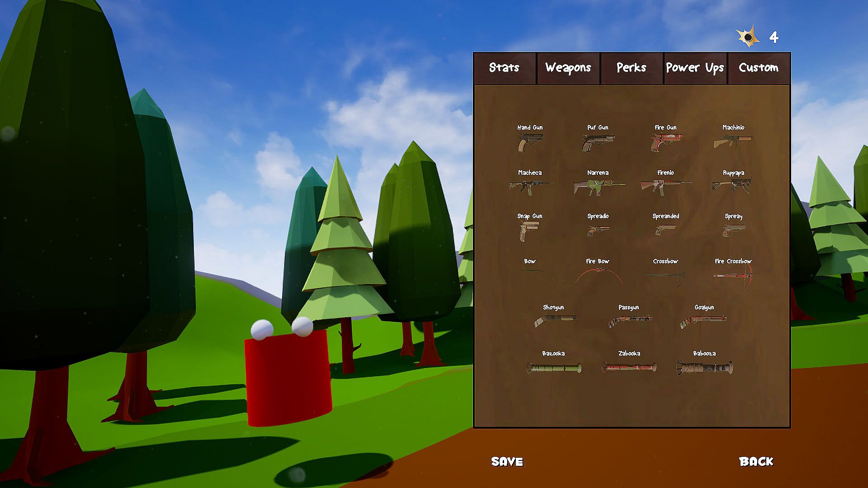Go to the Power Ups tab
This screenshot has width=868, height=488.
[x=695, y=68]
